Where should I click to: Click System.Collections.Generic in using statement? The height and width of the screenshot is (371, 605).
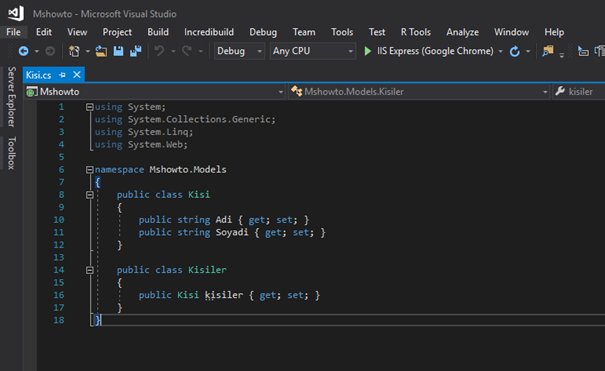[x=199, y=120]
